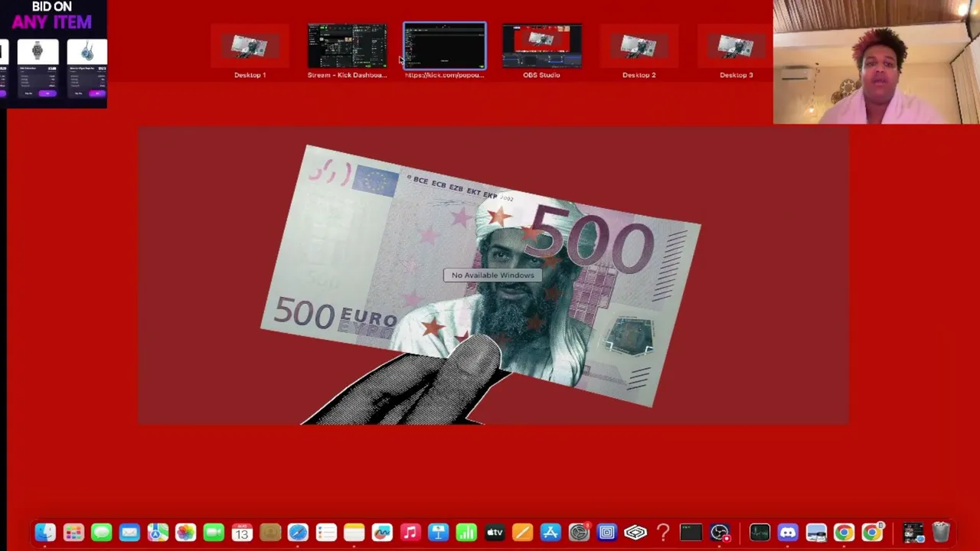Screen dimensions: 980x551
Task: Launch the Messages app from the dock
Action: pyautogui.click(x=101, y=533)
